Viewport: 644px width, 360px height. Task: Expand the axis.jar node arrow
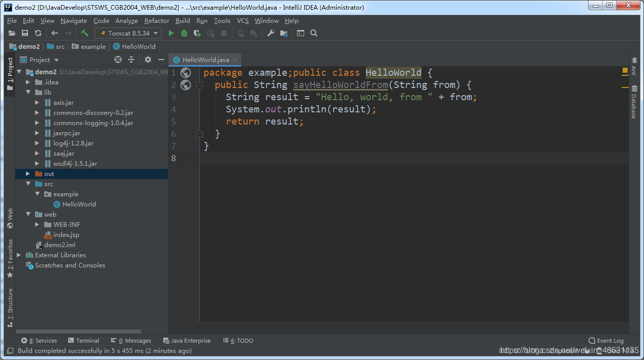coord(37,102)
